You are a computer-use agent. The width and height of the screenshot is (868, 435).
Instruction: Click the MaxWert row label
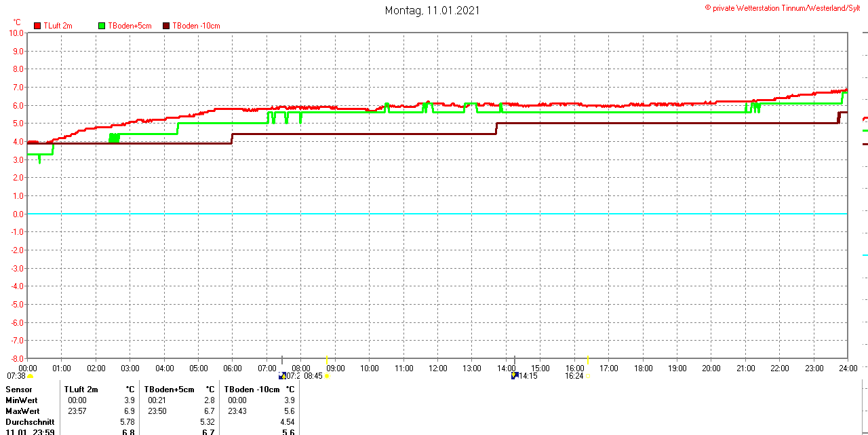pos(22,411)
